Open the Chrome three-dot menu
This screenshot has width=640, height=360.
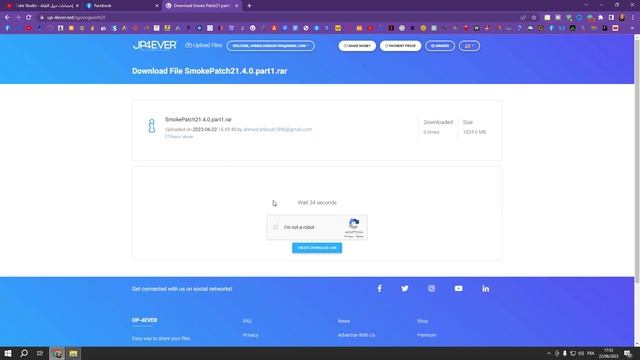[x=633, y=18]
